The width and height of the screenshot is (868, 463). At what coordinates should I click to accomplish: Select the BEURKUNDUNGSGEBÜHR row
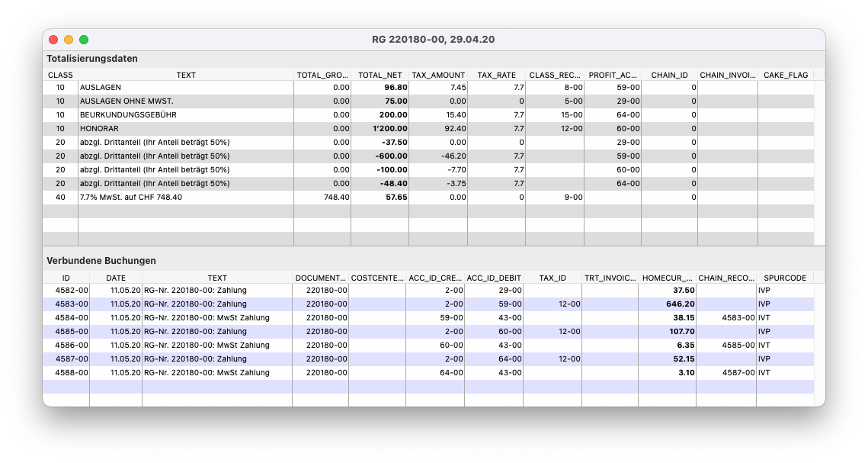click(x=428, y=115)
